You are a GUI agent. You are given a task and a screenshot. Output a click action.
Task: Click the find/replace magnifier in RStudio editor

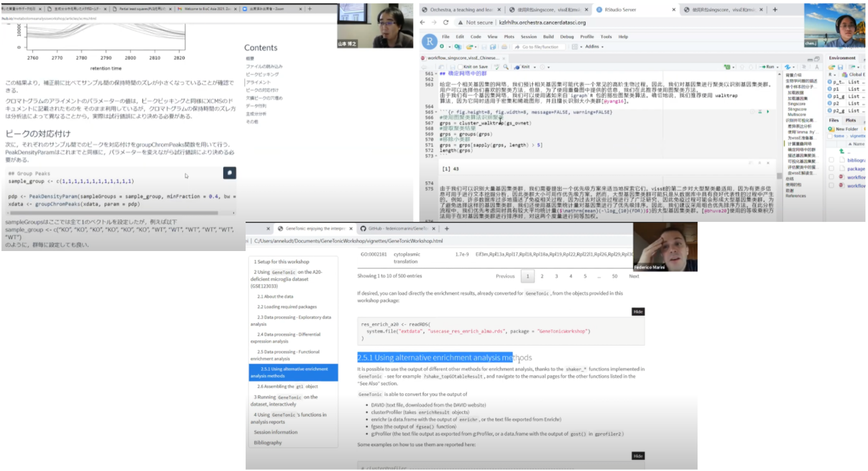506,66
